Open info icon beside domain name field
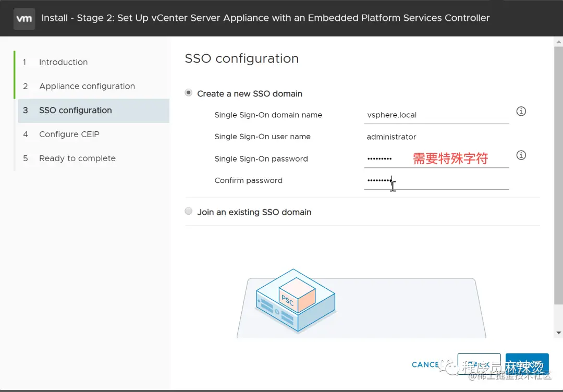This screenshot has height=392, width=563. pos(521,111)
